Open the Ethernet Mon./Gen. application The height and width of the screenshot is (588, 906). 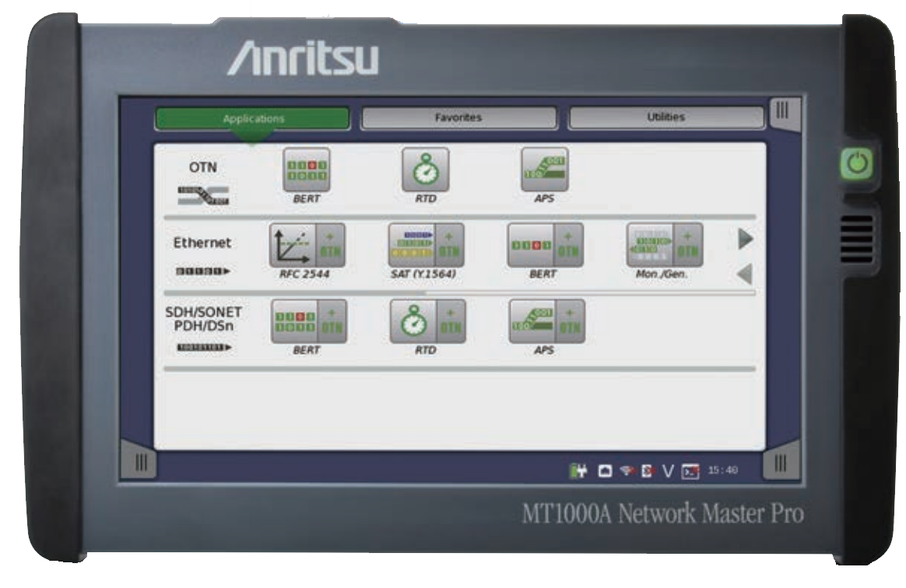pyautogui.click(x=650, y=245)
